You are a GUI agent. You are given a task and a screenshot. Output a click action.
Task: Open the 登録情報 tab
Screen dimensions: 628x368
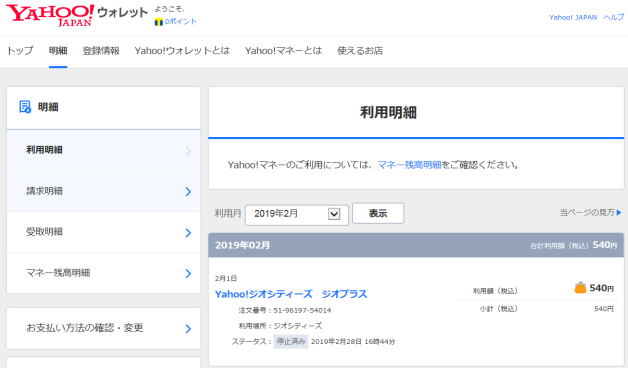pos(101,50)
